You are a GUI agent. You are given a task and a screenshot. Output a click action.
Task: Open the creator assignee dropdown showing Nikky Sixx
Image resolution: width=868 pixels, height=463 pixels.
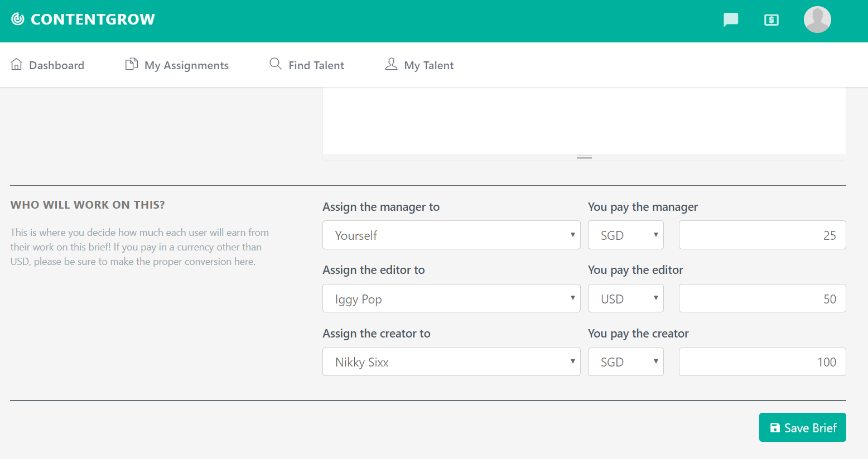coord(451,361)
